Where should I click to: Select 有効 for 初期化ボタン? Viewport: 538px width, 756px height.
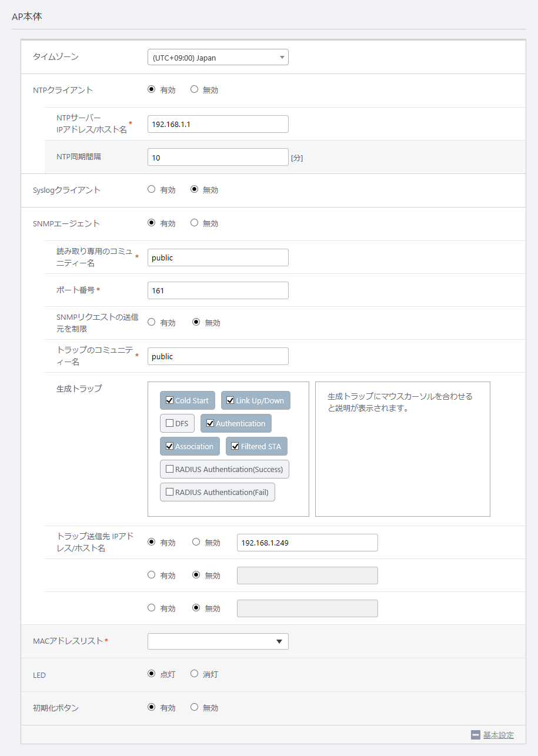(151, 707)
